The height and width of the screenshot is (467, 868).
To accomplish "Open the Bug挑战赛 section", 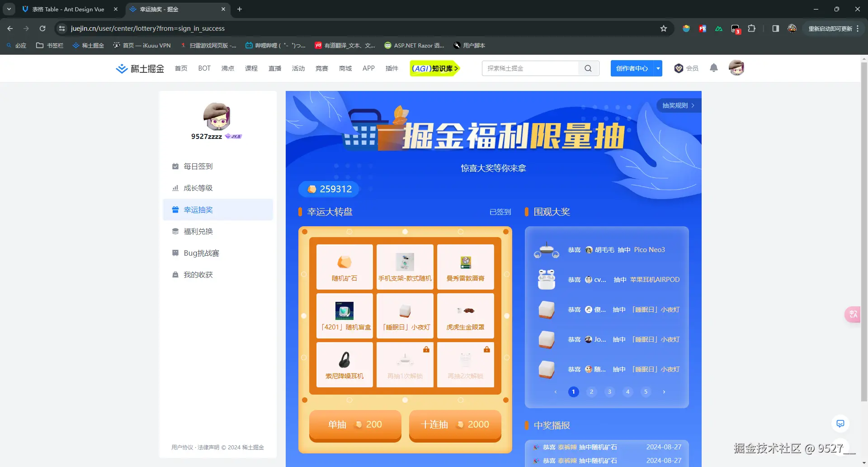I will tap(201, 253).
